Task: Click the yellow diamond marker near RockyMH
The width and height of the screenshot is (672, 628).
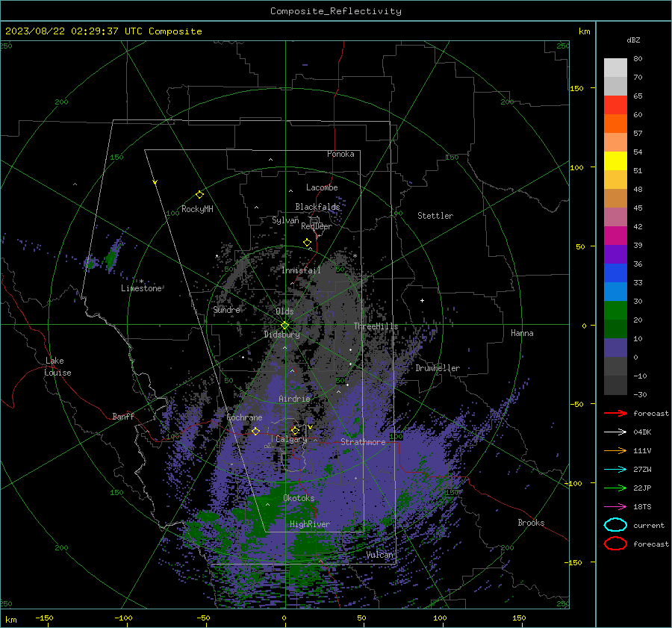Action: point(199,195)
